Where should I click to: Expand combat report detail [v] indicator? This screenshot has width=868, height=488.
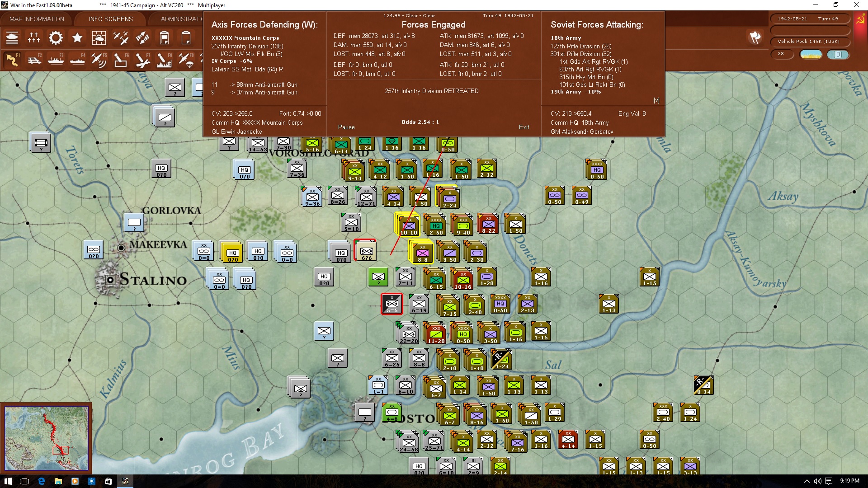[x=656, y=100]
